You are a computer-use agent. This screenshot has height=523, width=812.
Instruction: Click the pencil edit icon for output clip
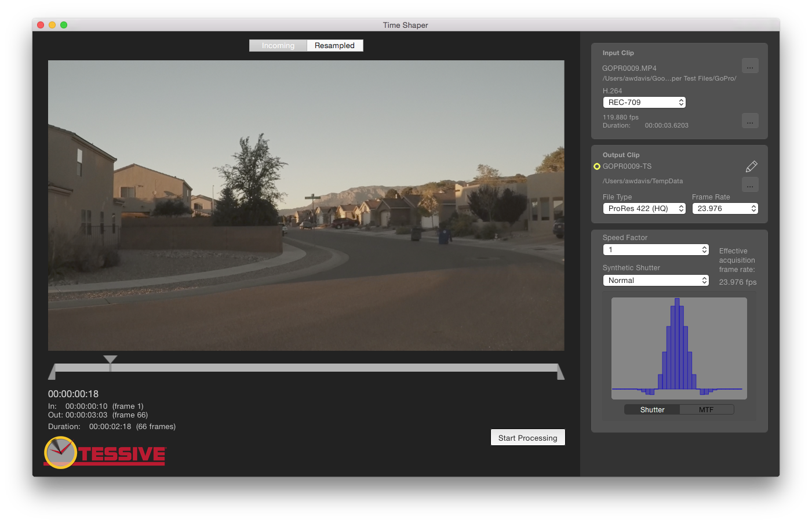pyautogui.click(x=751, y=167)
